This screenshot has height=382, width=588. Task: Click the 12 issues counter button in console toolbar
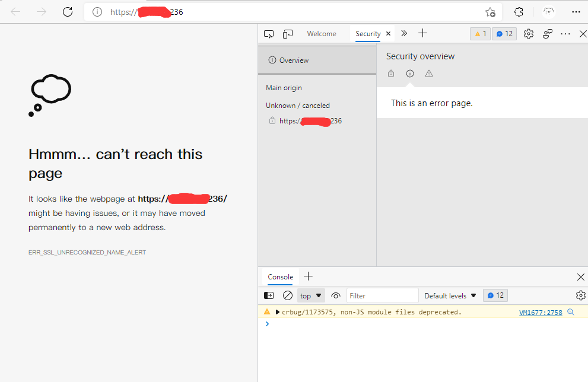click(x=495, y=295)
